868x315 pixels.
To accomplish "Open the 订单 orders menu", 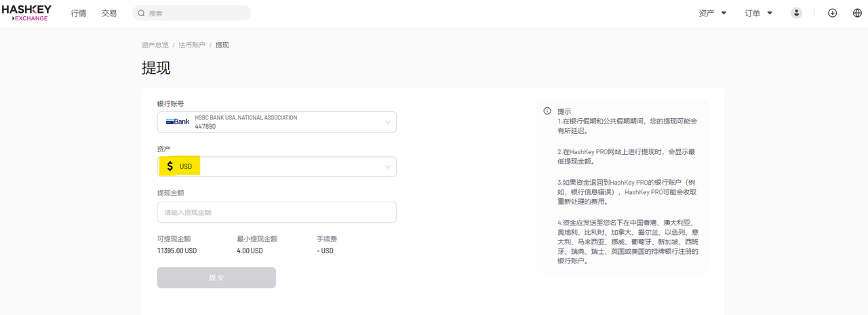I will [x=759, y=13].
